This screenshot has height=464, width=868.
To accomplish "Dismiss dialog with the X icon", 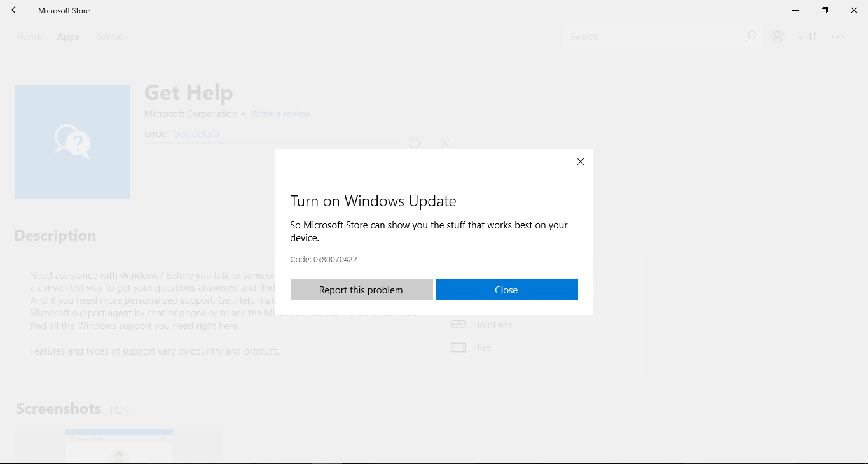I will click(580, 162).
